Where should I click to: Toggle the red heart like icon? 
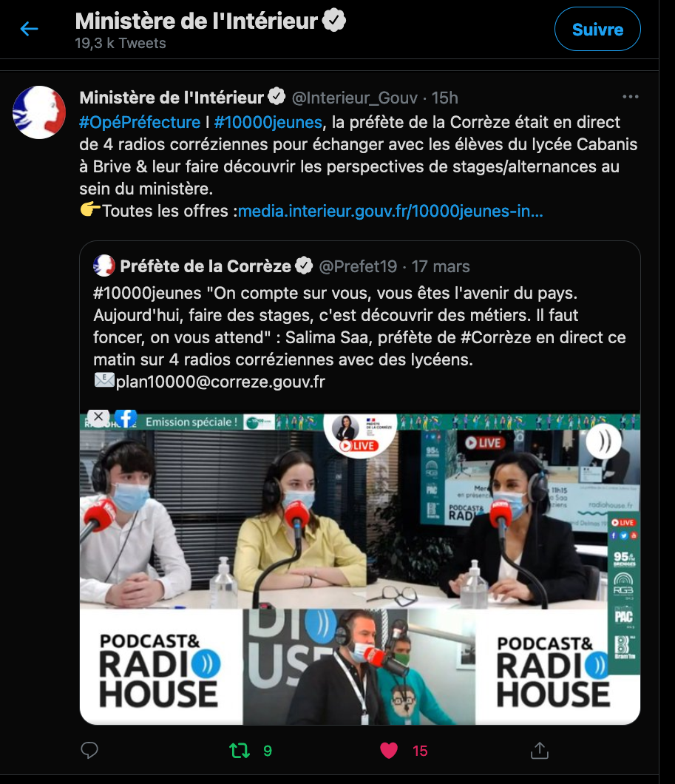[x=389, y=750]
